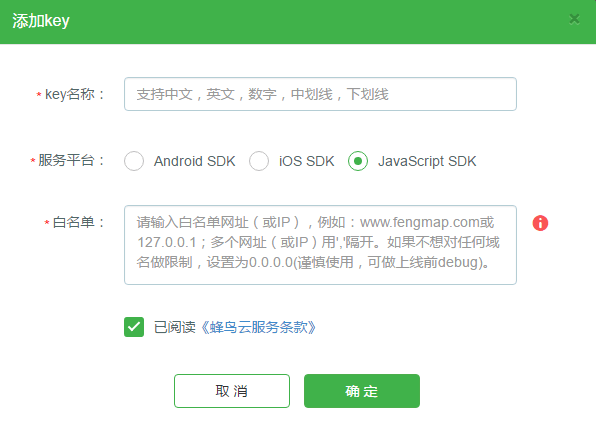Open the 《蜂鸟云服务条款》 link
Screen dimensions: 596x439
[x=258, y=327]
